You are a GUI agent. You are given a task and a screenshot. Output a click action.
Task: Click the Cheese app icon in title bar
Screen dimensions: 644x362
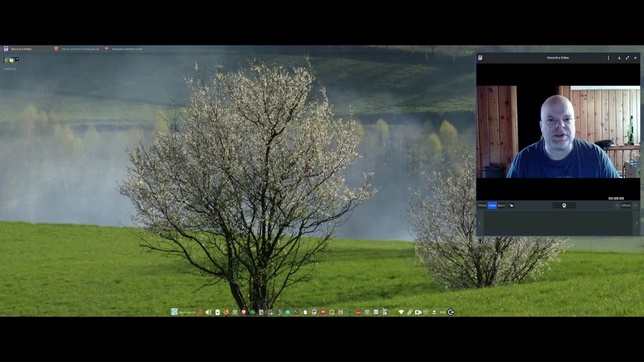(x=480, y=58)
